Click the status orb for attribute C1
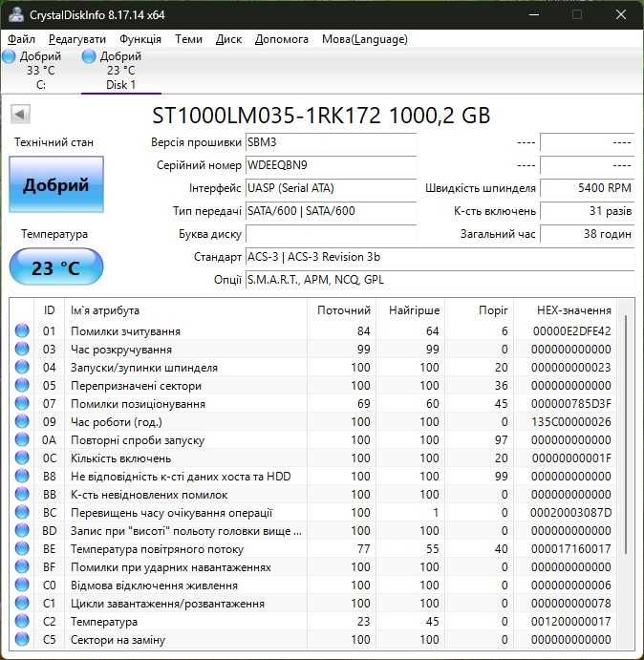Image resolution: width=644 pixels, height=660 pixels. (22, 603)
